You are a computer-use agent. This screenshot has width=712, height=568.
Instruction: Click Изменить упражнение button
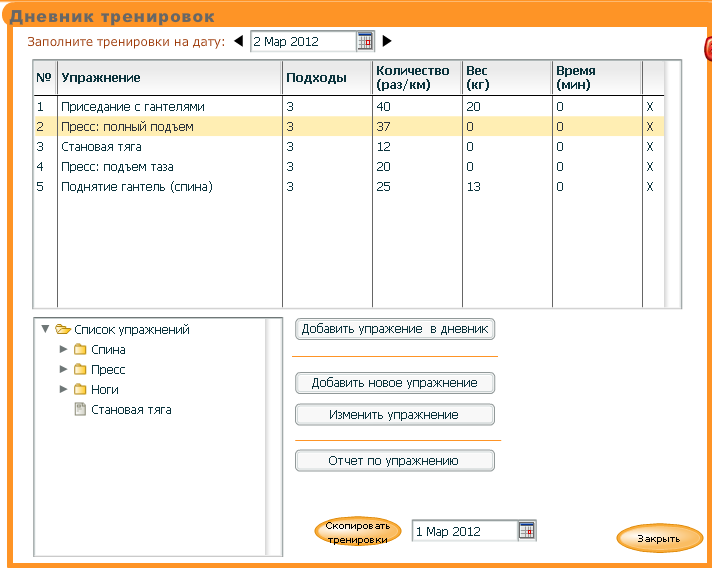395,414
